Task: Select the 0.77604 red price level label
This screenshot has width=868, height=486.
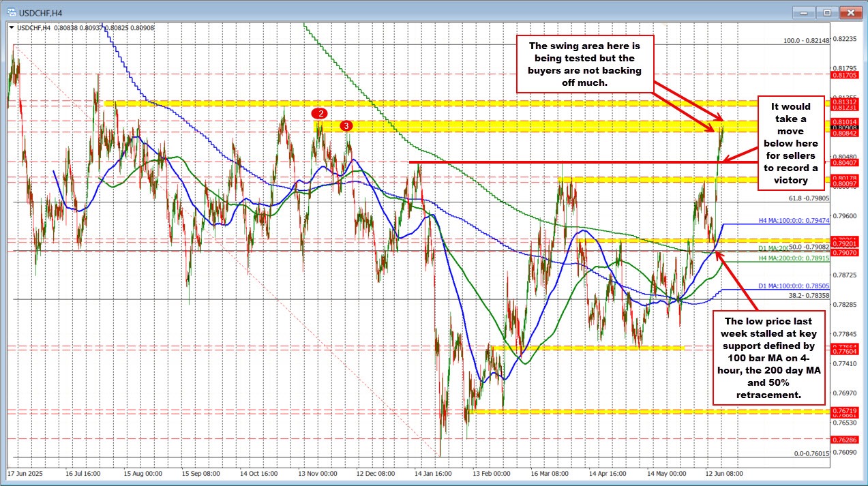Action: pos(843,352)
